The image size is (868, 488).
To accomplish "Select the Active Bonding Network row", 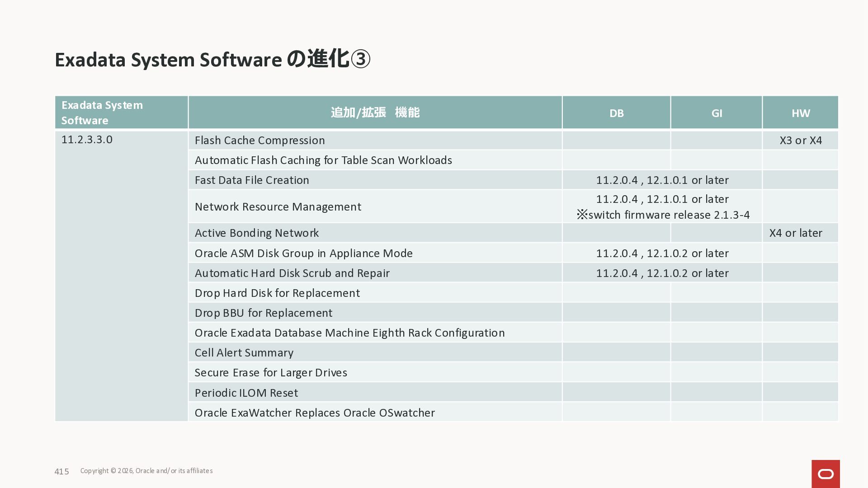I will (x=257, y=233).
